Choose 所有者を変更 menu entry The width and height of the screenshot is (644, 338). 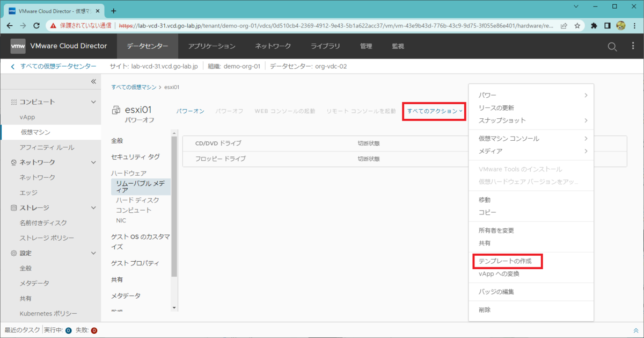[496, 231]
